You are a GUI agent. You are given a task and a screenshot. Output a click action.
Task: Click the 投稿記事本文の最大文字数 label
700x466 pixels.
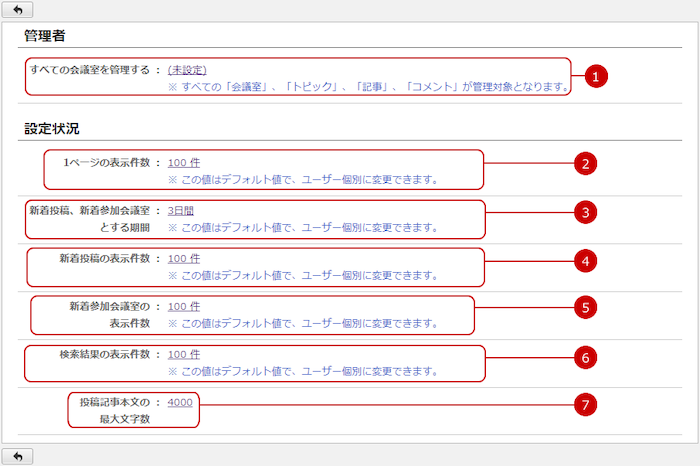coord(114,410)
